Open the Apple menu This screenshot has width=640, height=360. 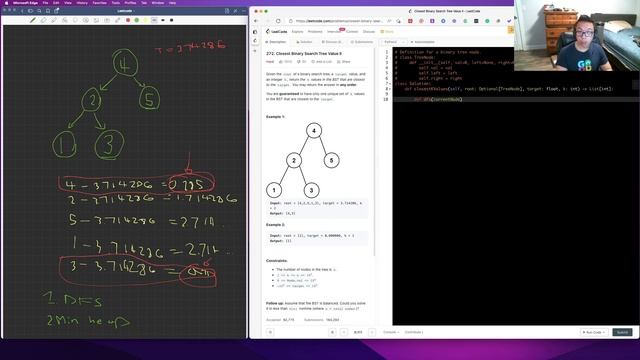6,2
